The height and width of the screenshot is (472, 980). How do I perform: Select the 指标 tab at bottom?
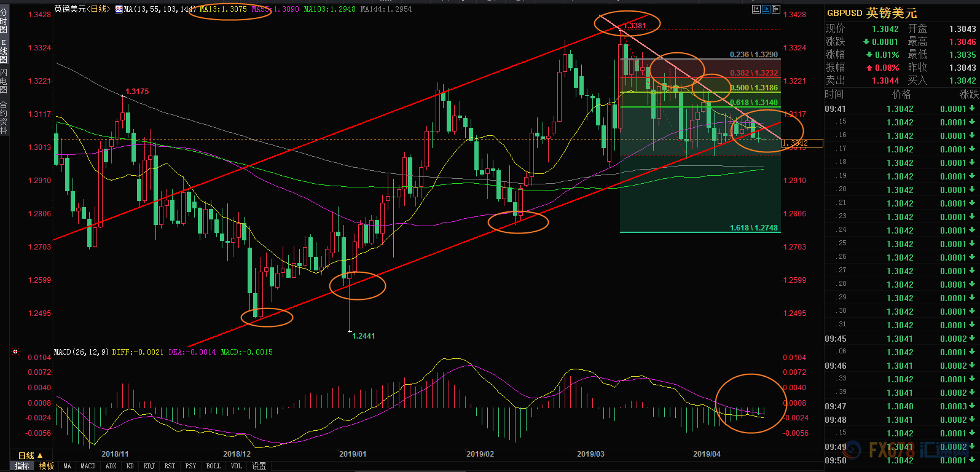click(x=22, y=466)
